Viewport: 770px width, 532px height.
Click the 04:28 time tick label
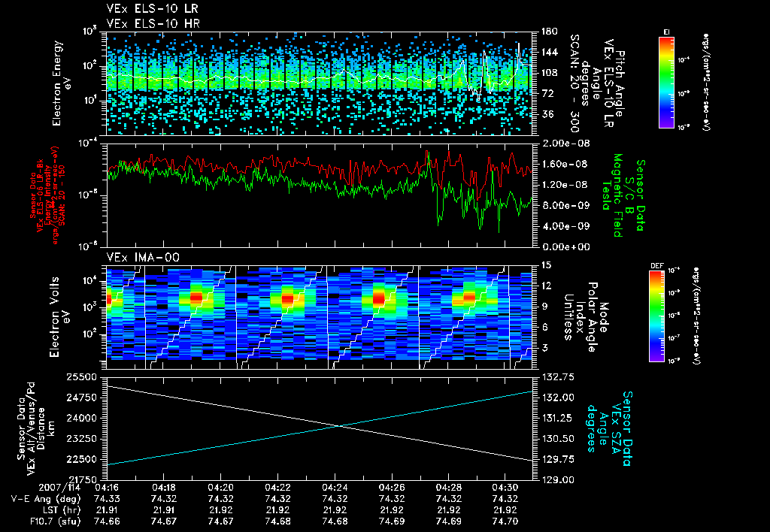pyautogui.click(x=448, y=488)
